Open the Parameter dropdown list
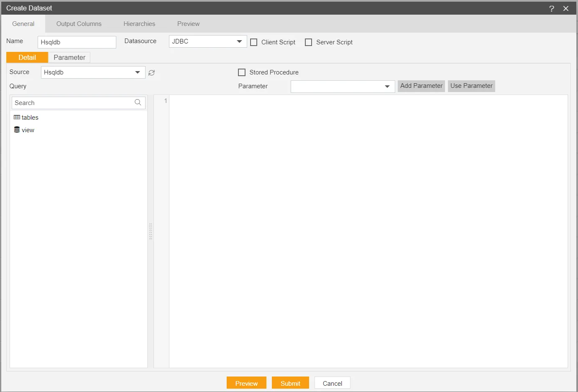Screen dimensions: 578x392 pyautogui.click(x=343, y=87)
